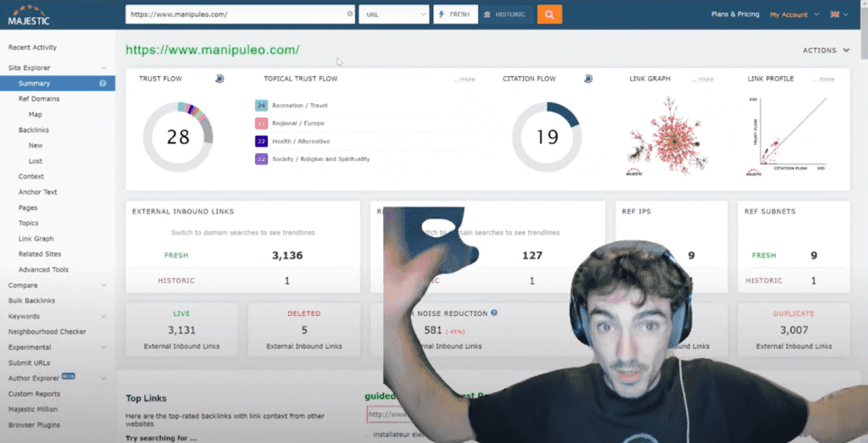Viewport: 868px width, 443px height.
Task: Click more link for Link Graph
Action: pyautogui.click(x=703, y=79)
